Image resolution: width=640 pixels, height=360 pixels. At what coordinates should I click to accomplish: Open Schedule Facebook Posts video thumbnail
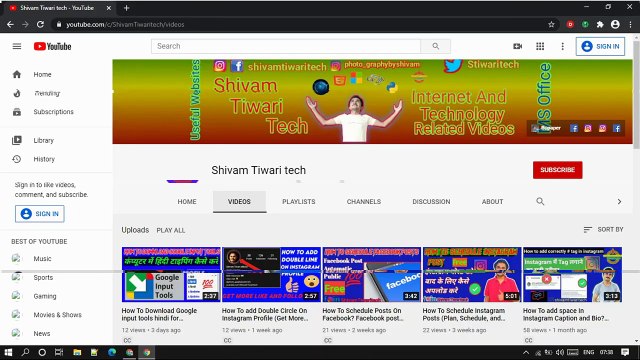pos(371,274)
